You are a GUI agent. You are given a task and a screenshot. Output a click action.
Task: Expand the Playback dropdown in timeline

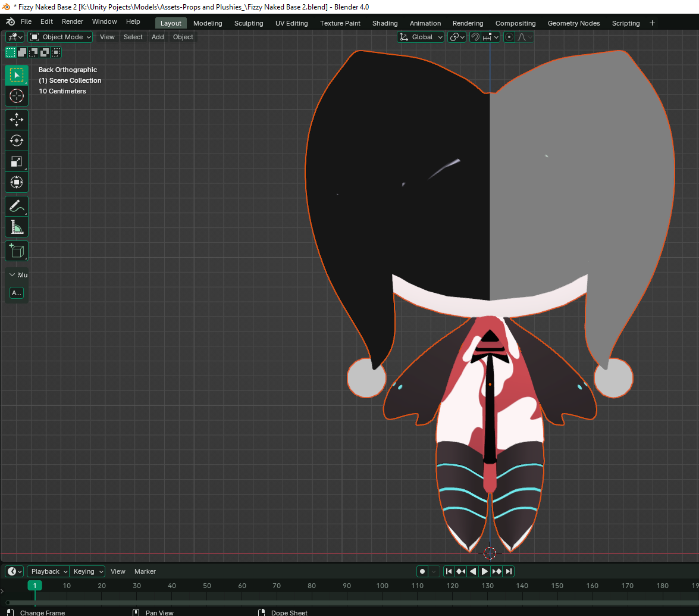coord(48,571)
